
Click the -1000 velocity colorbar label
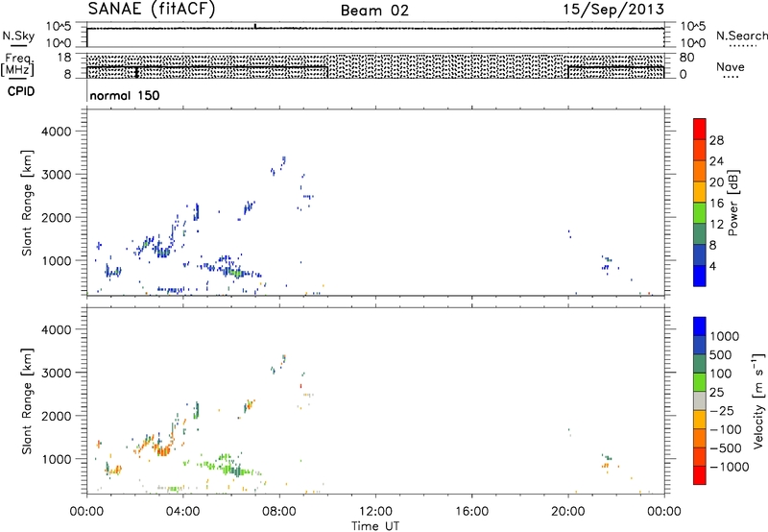730,467
